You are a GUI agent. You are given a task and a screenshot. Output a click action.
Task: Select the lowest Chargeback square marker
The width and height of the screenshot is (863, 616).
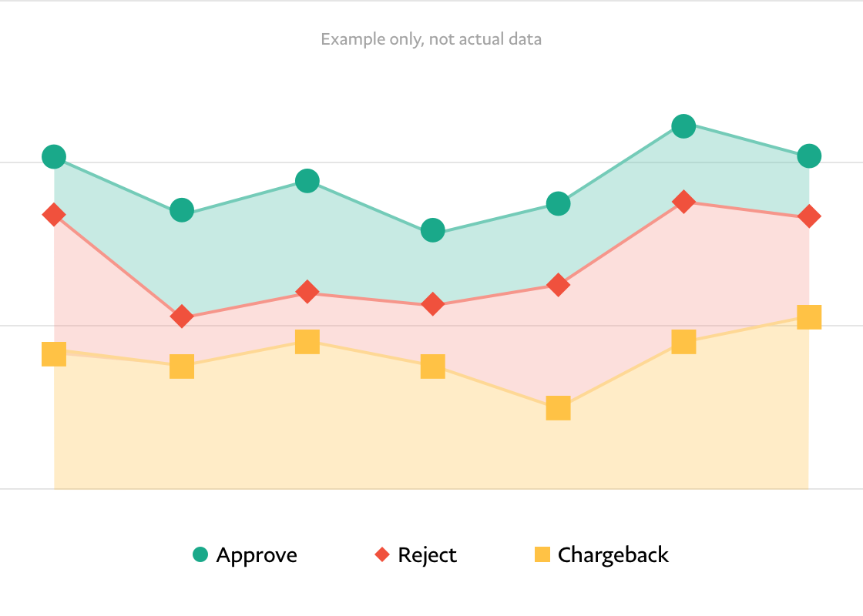coord(559,408)
